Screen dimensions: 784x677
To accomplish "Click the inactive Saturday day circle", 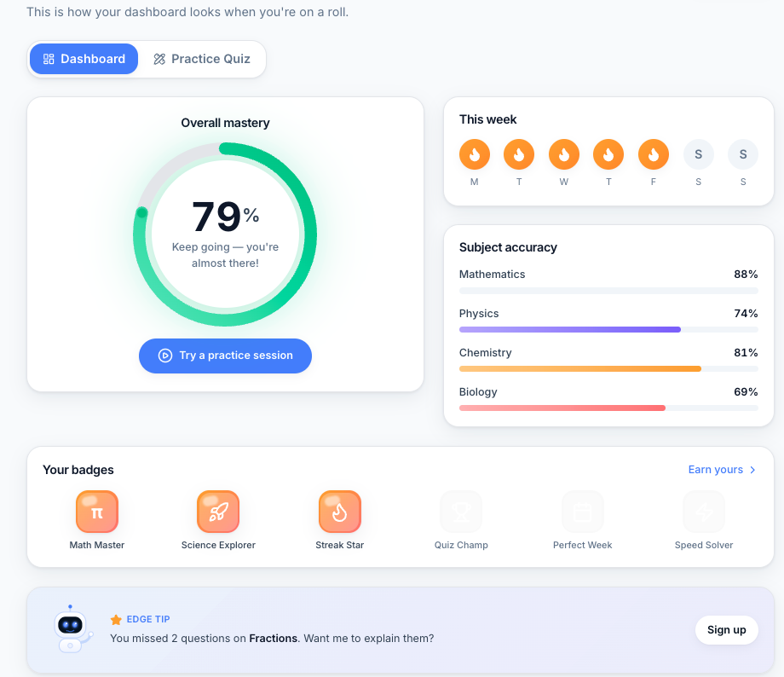I will point(699,154).
